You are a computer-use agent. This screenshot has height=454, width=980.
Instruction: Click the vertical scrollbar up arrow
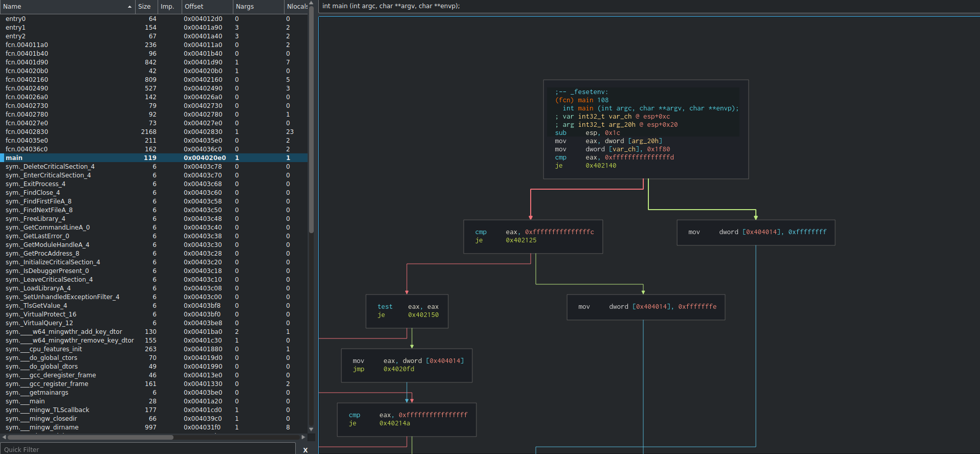(x=311, y=3)
